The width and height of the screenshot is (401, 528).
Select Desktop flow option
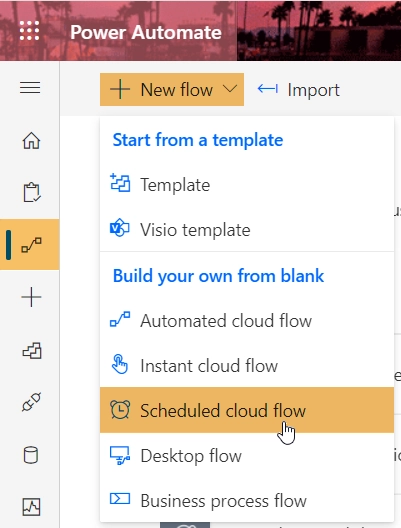[x=247, y=456]
